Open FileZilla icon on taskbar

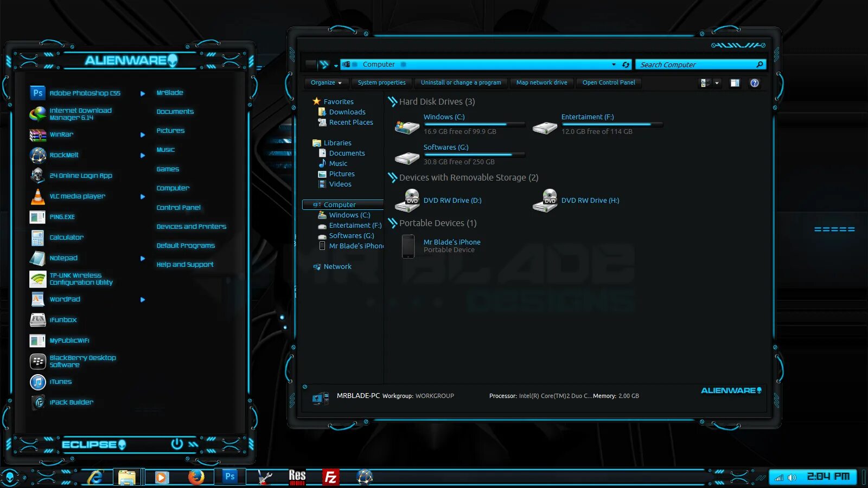click(x=330, y=477)
